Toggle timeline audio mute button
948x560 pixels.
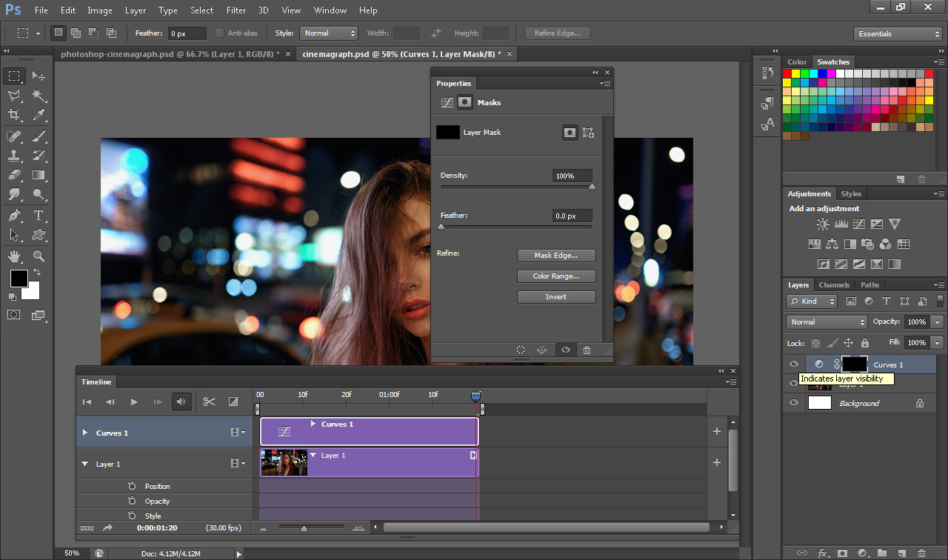tap(180, 401)
